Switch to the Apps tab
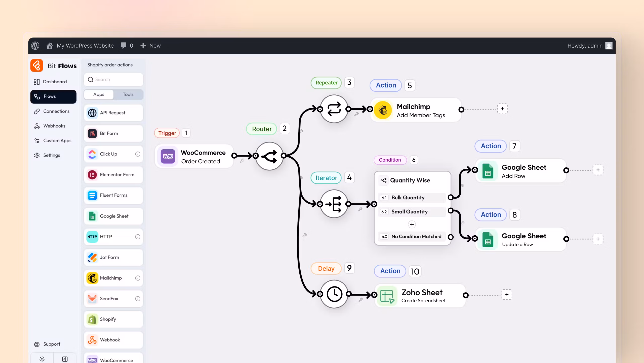644x363 pixels. pyautogui.click(x=99, y=94)
